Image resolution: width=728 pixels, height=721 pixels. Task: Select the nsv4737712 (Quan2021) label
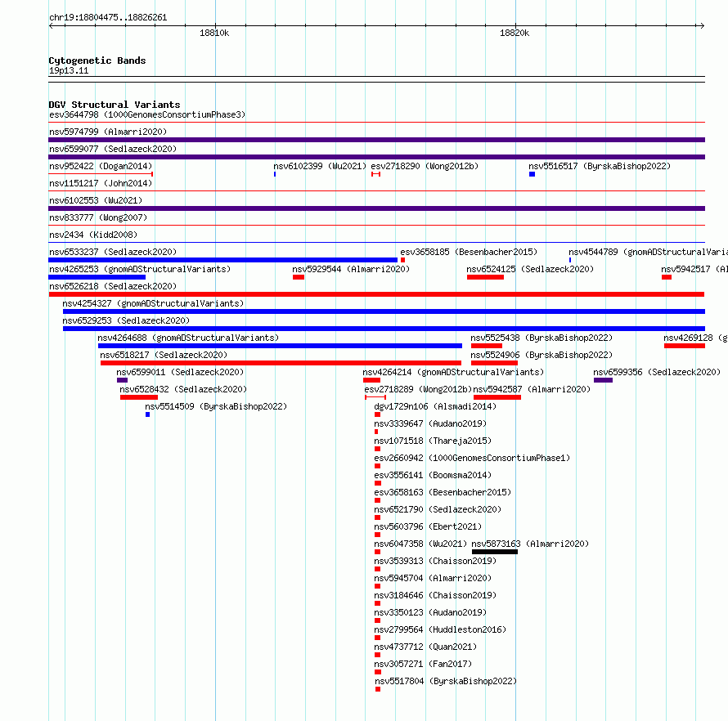(x=425, y=647)
